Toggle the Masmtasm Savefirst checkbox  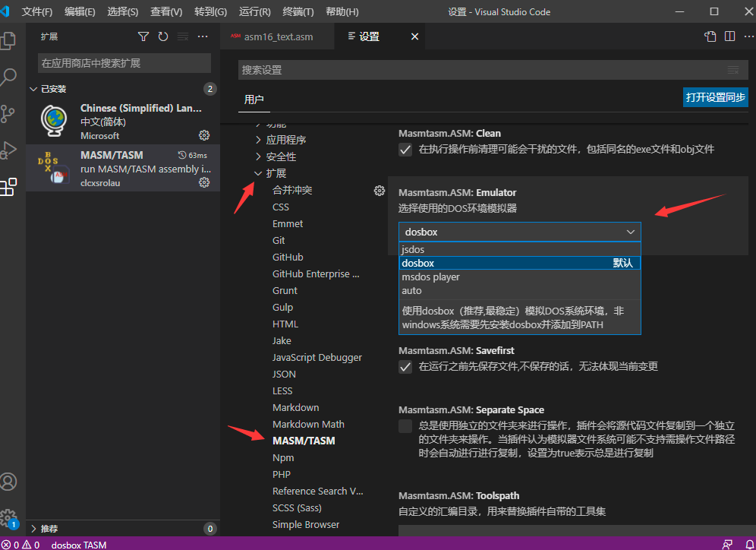(x=405, y=367)
